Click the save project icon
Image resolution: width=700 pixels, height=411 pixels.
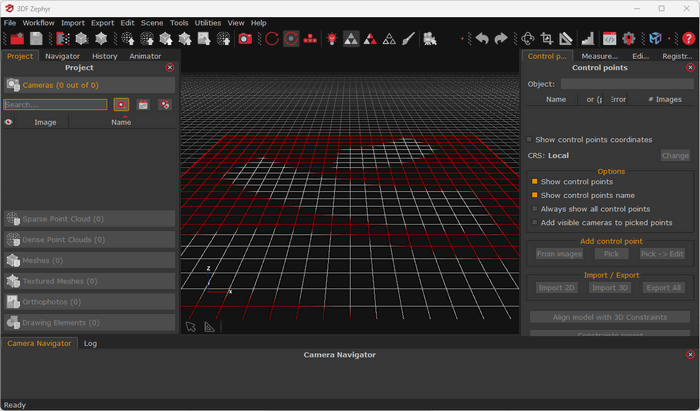pos(36,39)
